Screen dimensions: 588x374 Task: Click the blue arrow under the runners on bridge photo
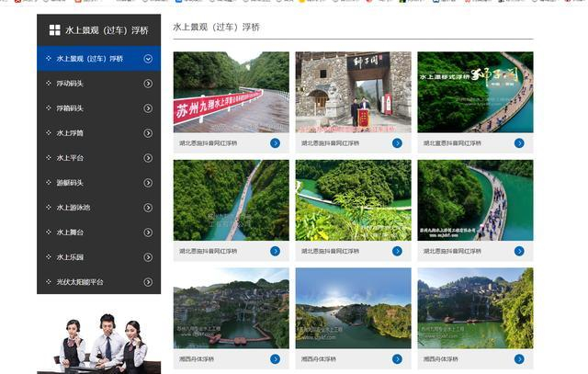point(519,251)
